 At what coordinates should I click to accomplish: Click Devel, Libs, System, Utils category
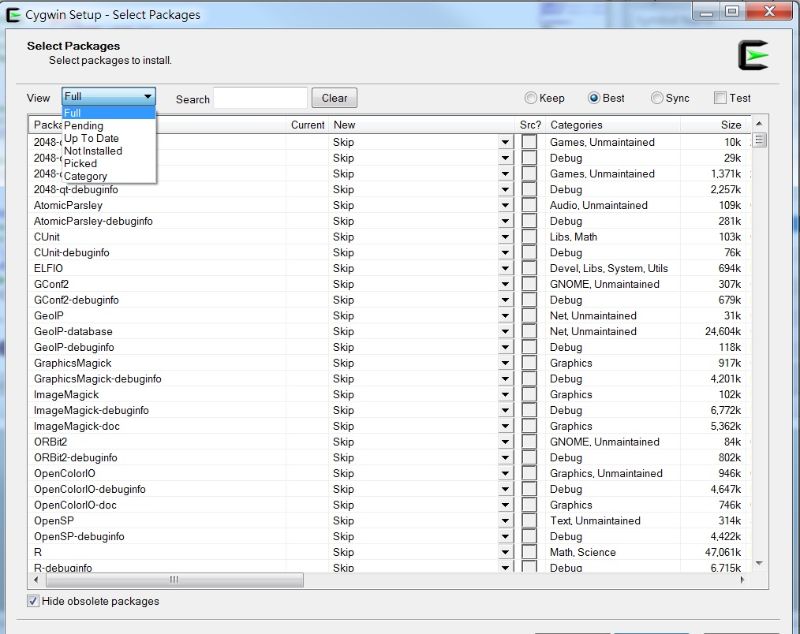point(609,268)
